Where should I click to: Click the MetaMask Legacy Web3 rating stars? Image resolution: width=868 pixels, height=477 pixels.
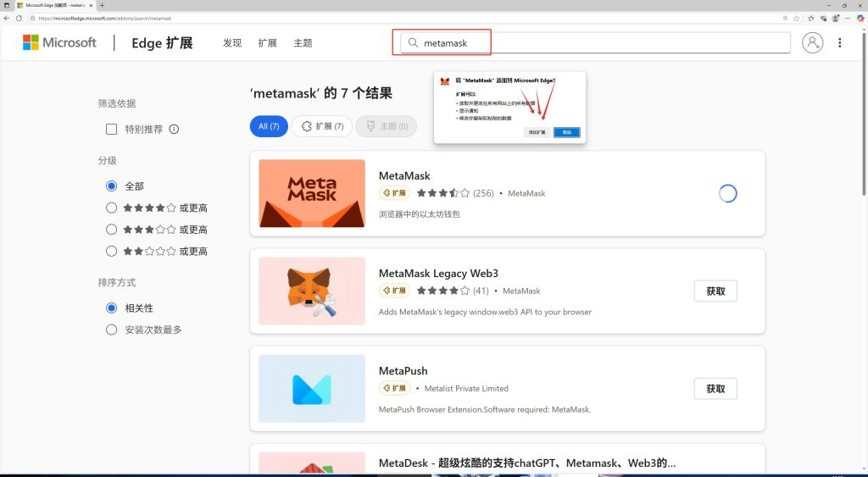coord(442,291)
